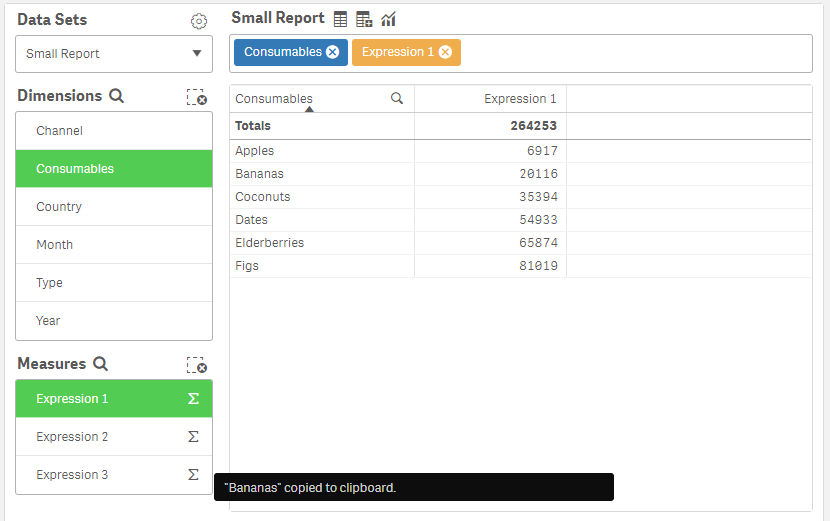This screenshot has height=521, width=830.
Task: Select the Coconuts row cell
Action: tap(322, 197)
